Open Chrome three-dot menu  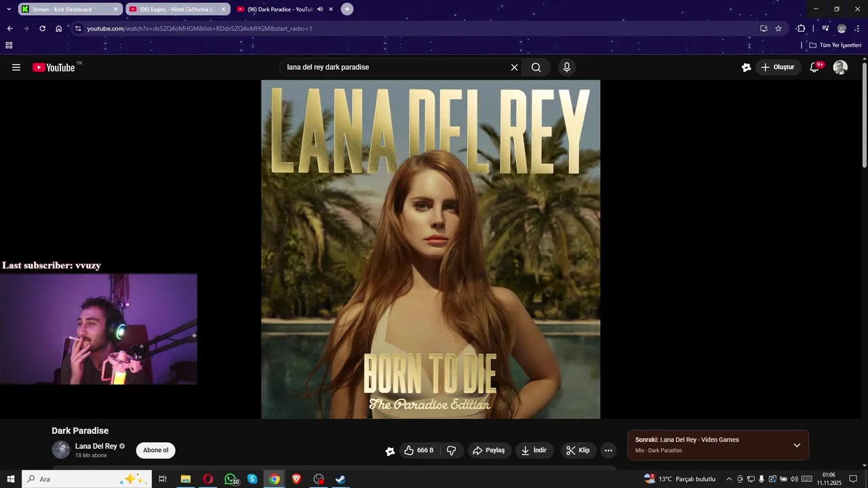858,28
